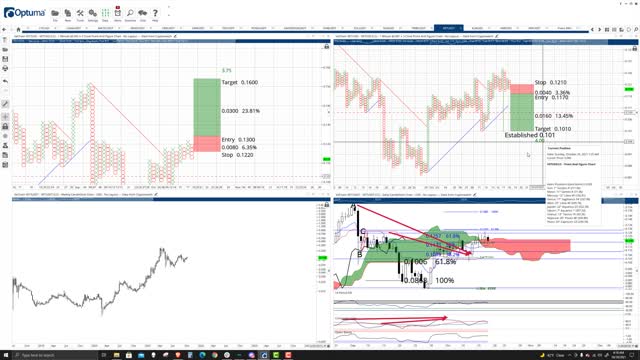Show next workbook tabs arrow
The image size is (640, 360).
[599, 29]
